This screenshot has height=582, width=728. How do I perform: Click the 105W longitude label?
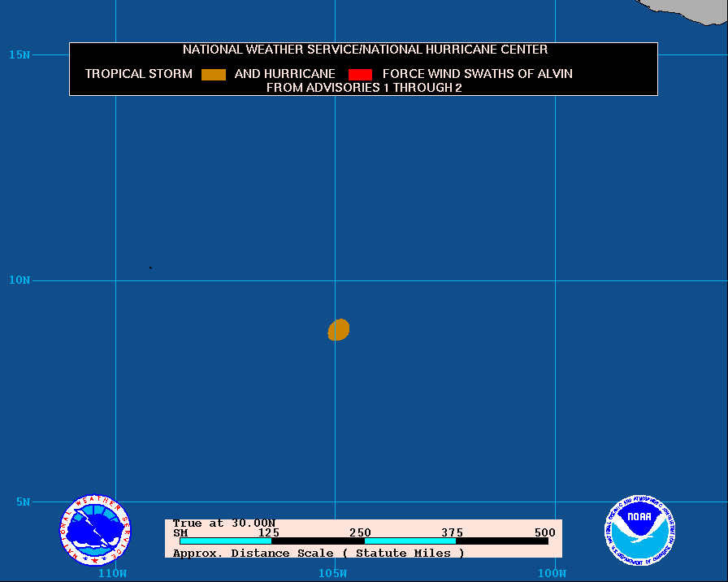pos(332,573)
